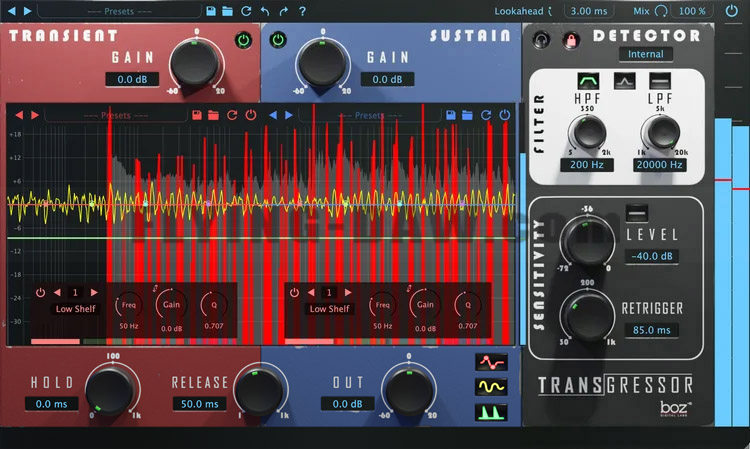
Task: Load next preset in top toolbar
Action: click(28, 11)
